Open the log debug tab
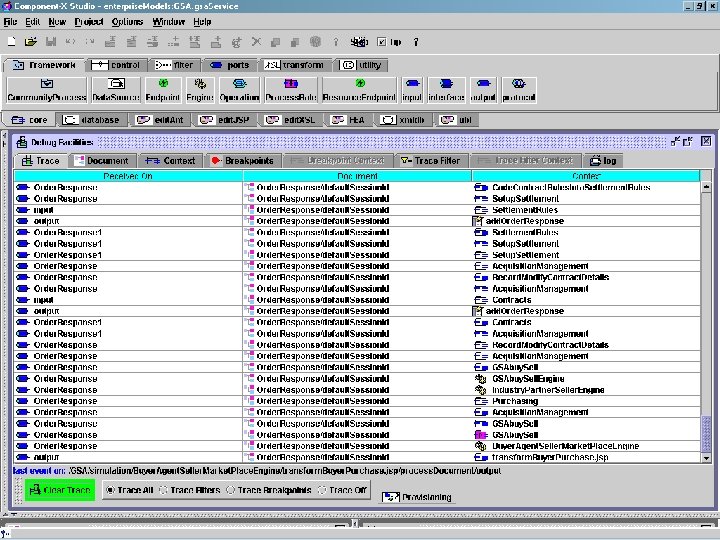This screenshot has height=540, width=720. [603, 161]
